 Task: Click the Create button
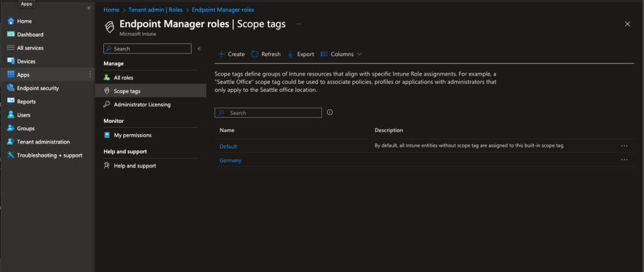coord(231,54)
